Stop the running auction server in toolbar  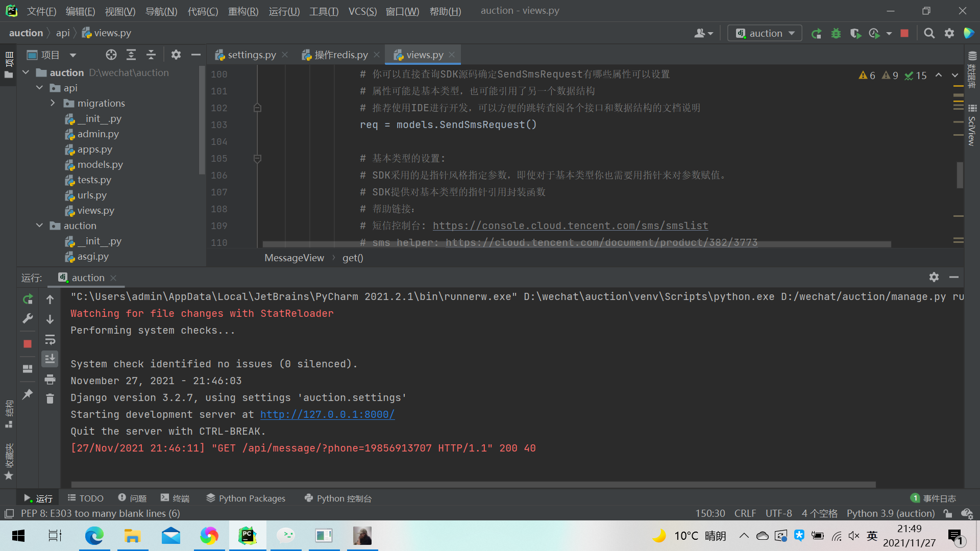[x=904, y=34]
